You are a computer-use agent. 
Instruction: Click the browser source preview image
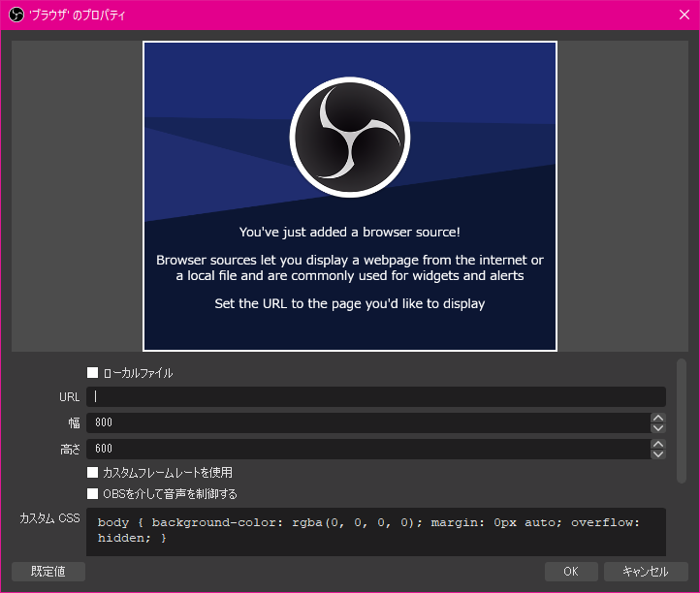click(350, 197)
